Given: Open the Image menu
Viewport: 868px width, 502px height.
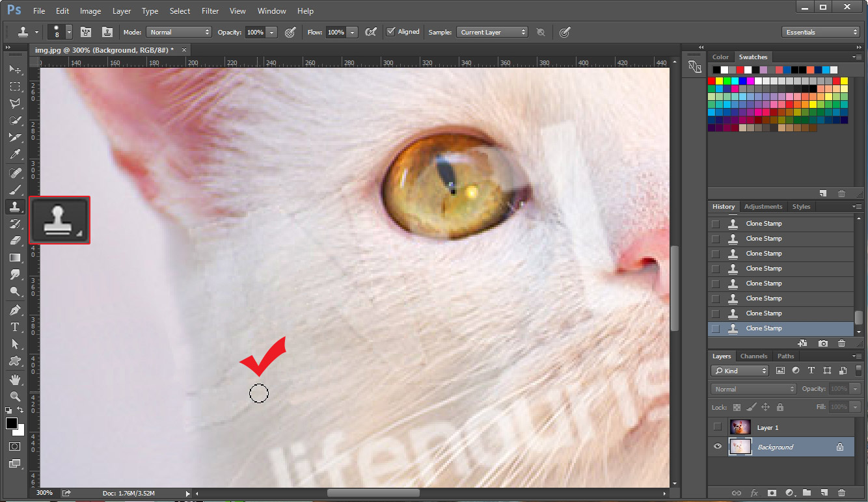Looking at the screenshot, I should click(90, 11).
